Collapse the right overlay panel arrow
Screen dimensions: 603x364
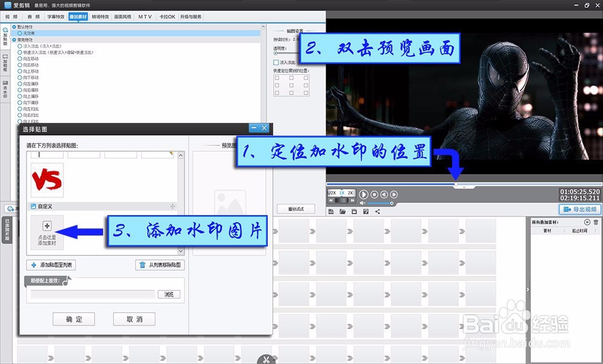528,289
